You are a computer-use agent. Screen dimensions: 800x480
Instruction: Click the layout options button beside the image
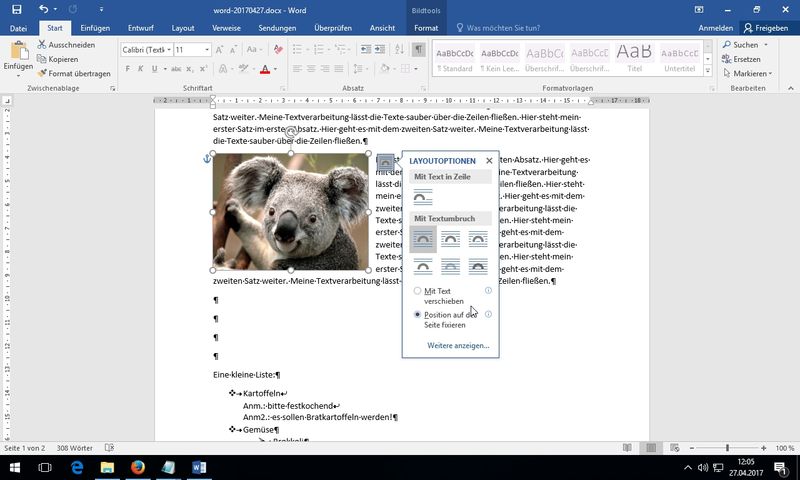(385, 162)
